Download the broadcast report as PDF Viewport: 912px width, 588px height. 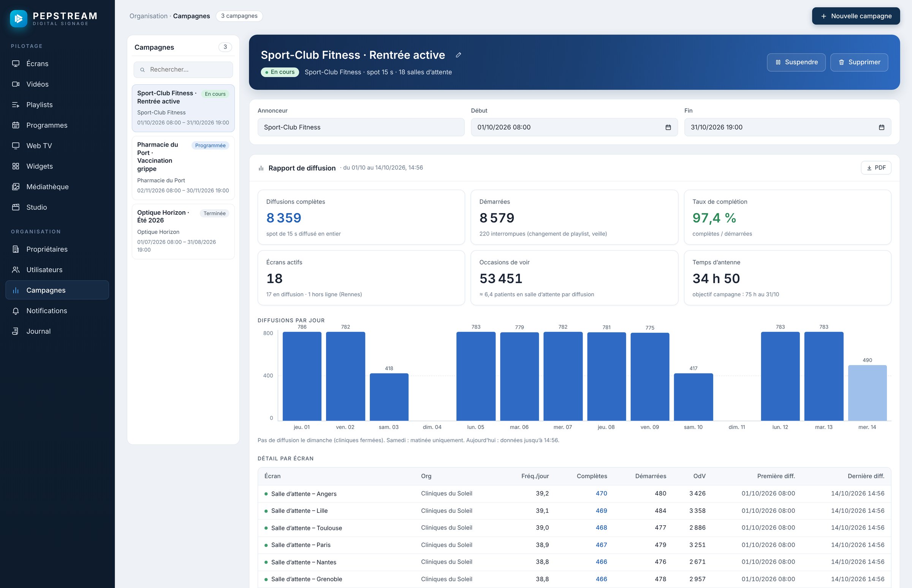coord(876,168)
